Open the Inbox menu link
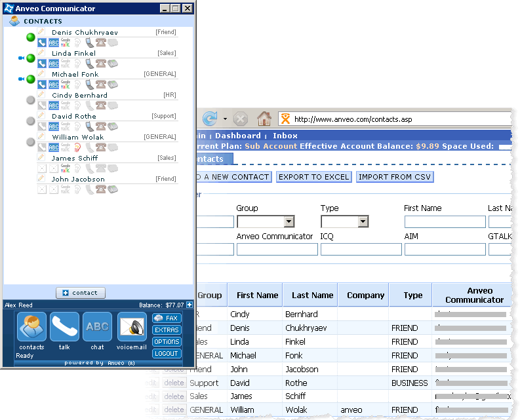This screenshot has height=420, width=520. (x=285, y=136)
